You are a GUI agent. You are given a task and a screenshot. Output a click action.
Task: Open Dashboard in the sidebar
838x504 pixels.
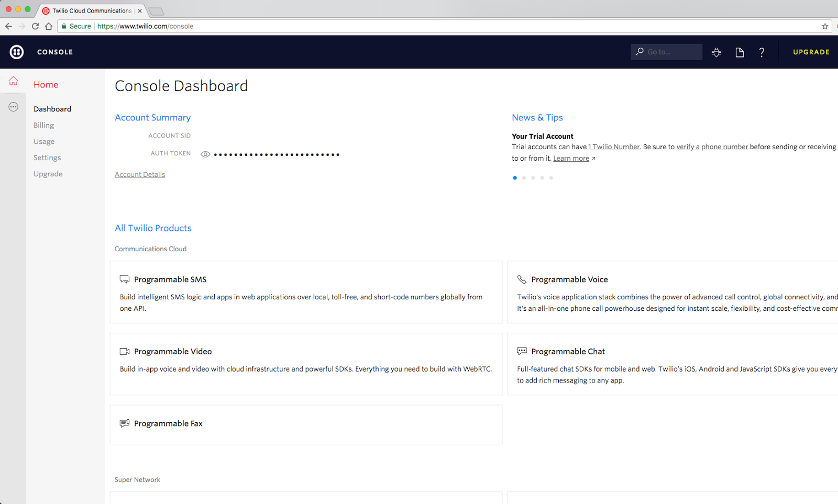click(52, 109)
